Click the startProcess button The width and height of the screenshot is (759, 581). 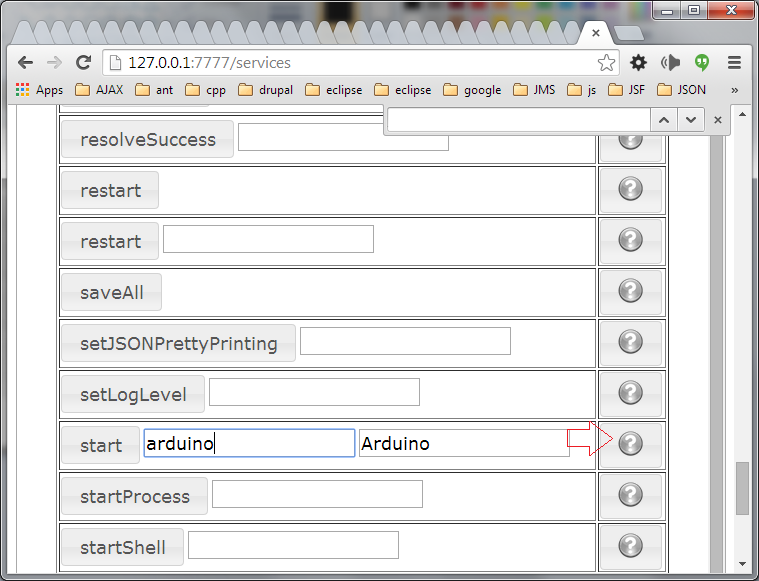click(134, 496)
